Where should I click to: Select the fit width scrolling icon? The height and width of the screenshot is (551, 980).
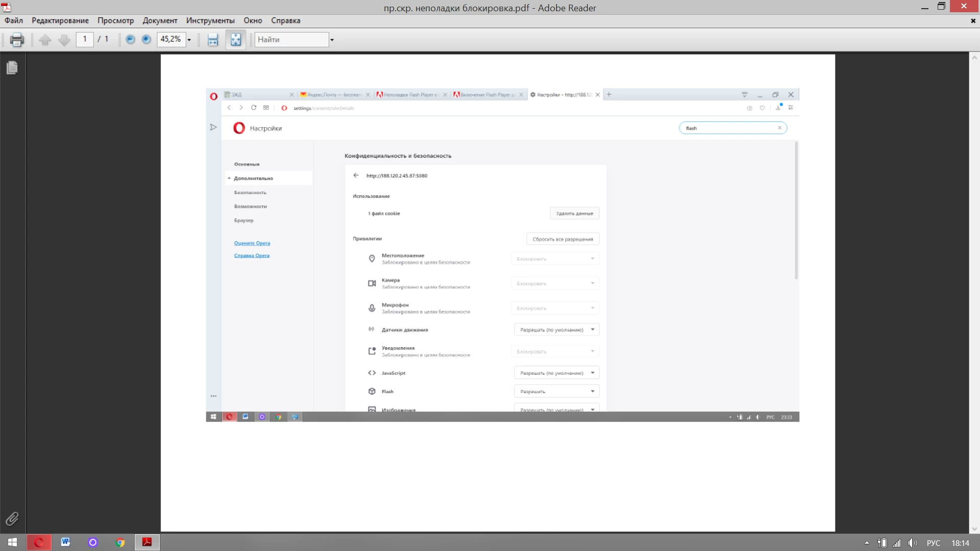(x=213, y=40)
